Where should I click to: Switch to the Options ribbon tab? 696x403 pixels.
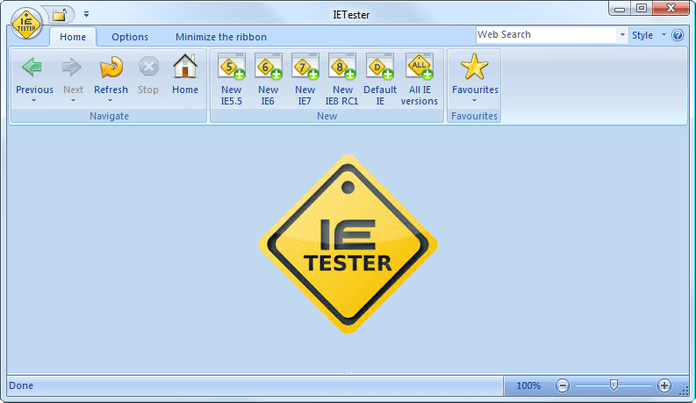pyautogui.click(x=130, y=37)
